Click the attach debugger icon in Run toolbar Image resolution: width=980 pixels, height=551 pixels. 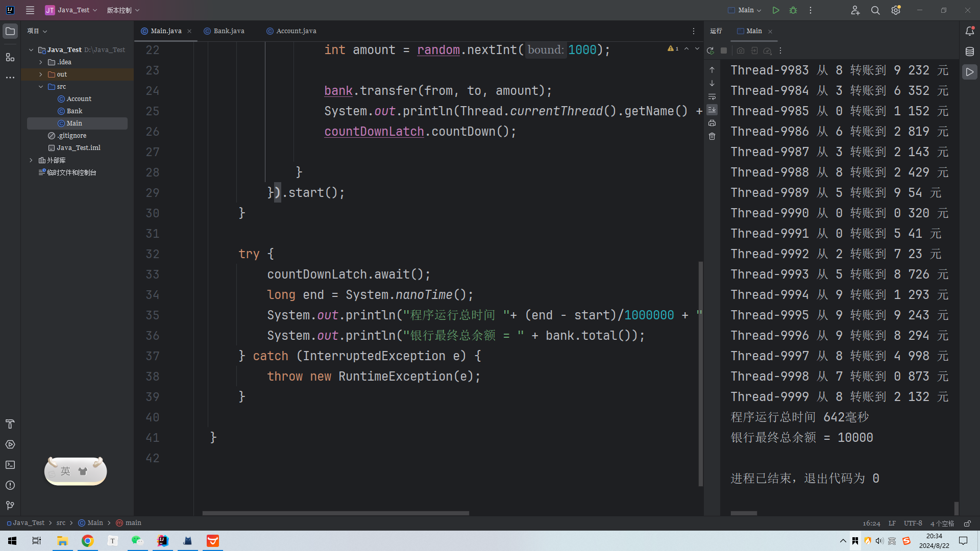click(754, 51)
